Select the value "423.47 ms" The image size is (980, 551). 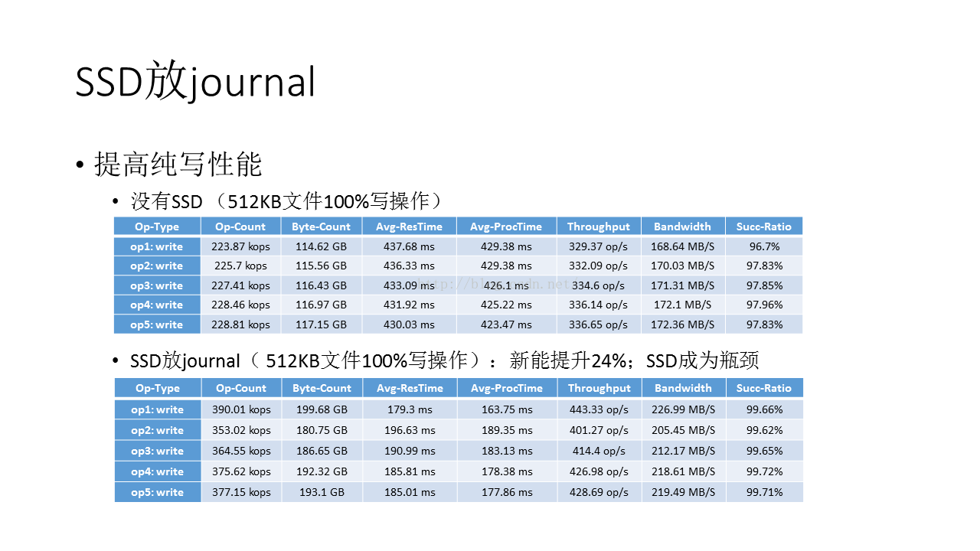pos(506,324)
